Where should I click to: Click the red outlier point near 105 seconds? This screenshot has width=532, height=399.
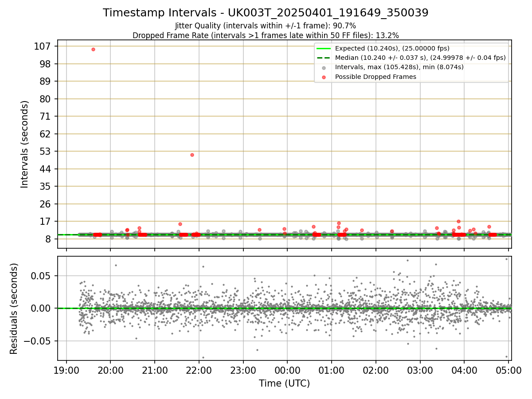click(93, 49)
